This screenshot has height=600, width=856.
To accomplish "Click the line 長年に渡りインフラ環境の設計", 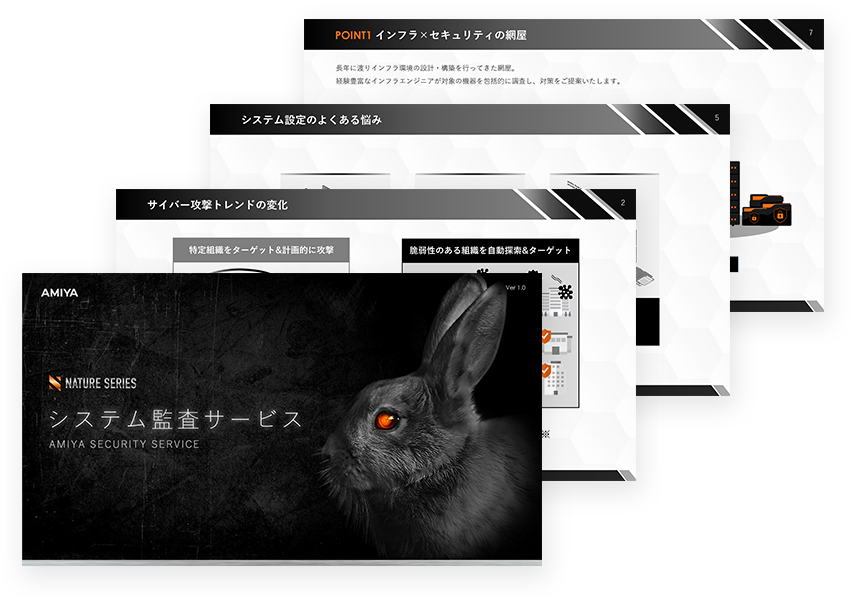I will pyautogui.click(x=426, y=68).
